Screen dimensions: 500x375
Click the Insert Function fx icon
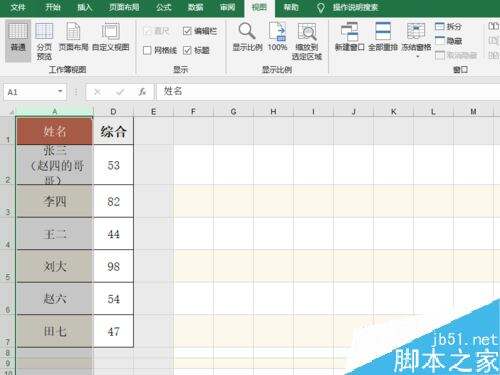tap(142, 92)
